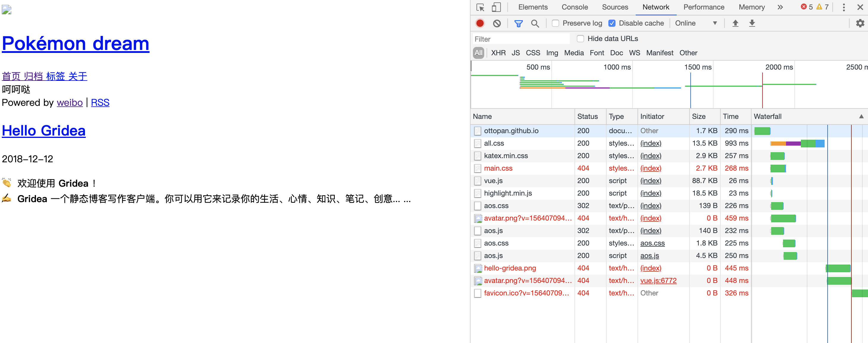This screenshot has height=343, width=868.
Task: Sort by the Size column header
Action: (x=705, y=117)
